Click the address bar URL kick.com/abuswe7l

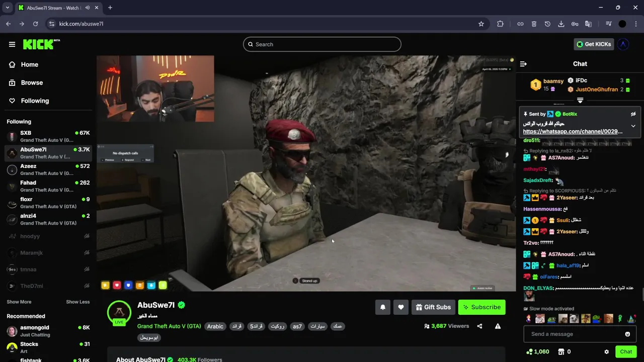[81, 24]
